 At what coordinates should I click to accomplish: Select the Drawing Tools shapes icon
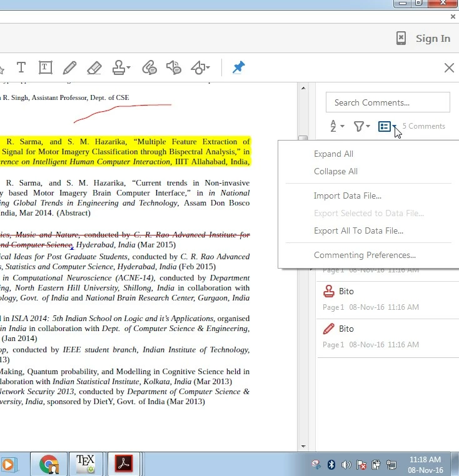tap(198, 67)
